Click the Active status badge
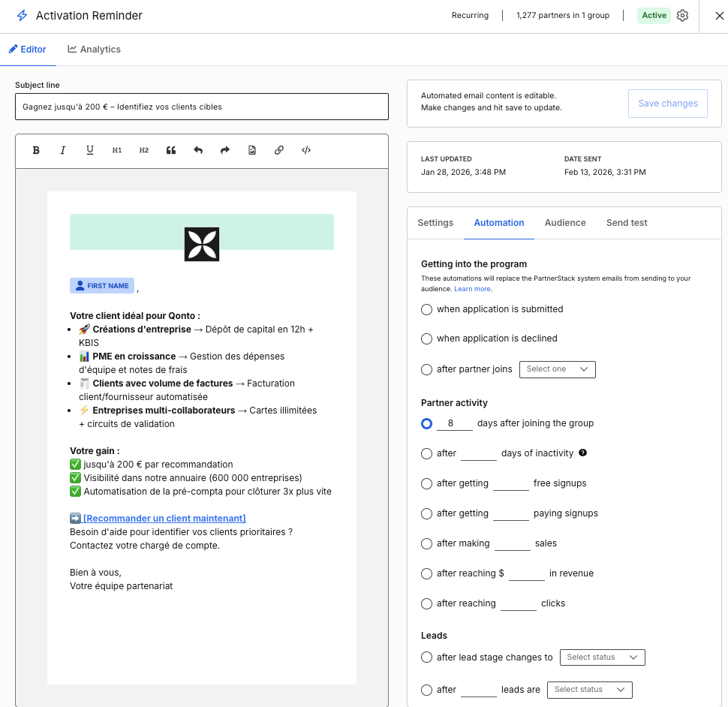728x707 pixels. [x=654, y=15]
